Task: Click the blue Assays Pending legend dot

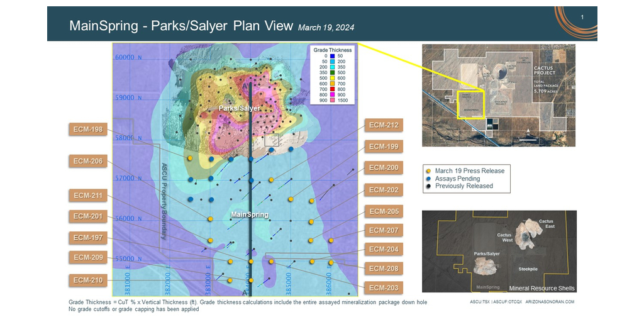Action: (428, 178)
